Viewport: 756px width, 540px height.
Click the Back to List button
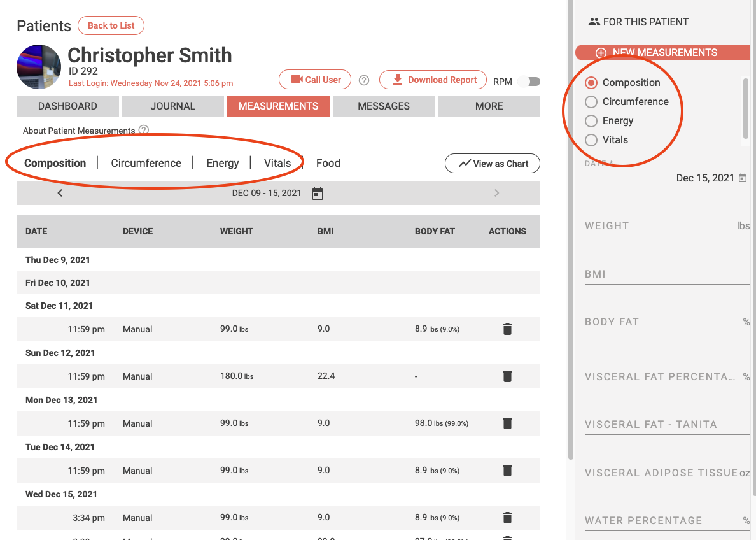(x=111, y=25)
